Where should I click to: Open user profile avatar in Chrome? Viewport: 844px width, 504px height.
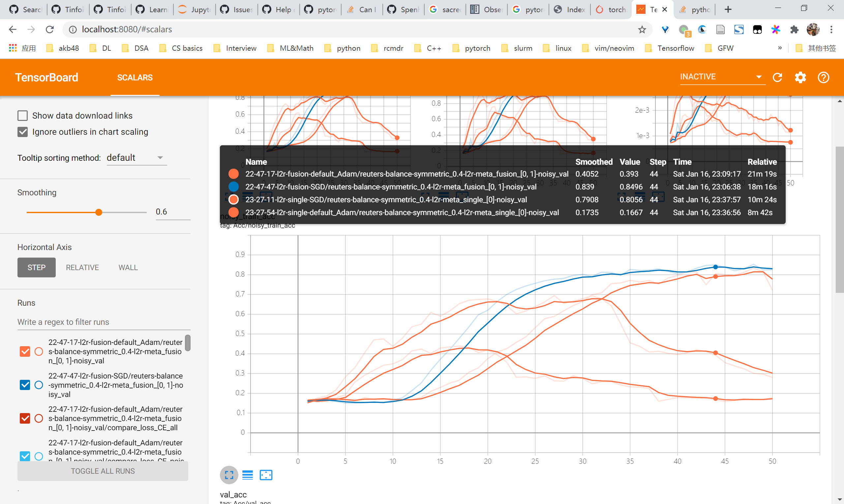[813, 30]
